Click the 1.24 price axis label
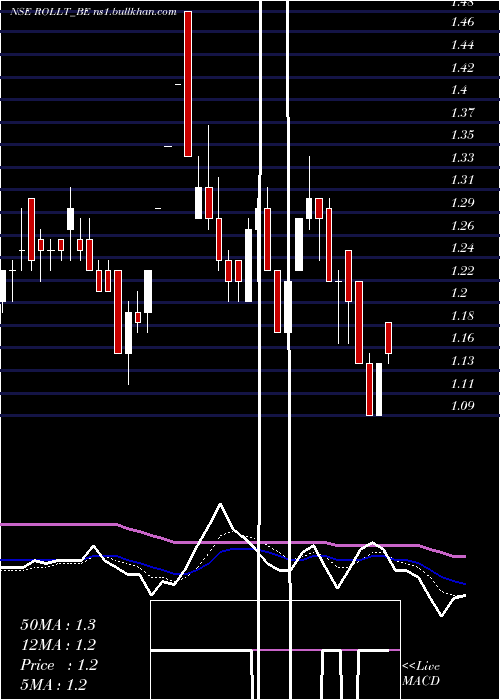This screenshot has width=500, height=700. [x=462, y=247]
